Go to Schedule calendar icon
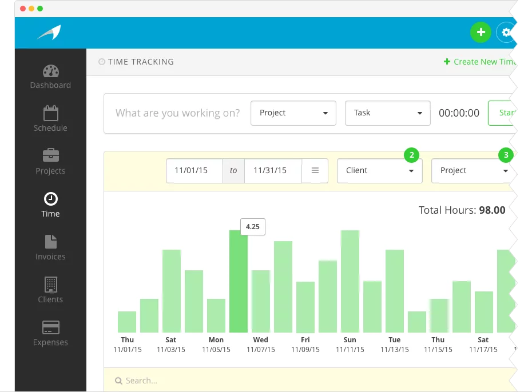The image size is (532, 392). click(50, 113)
